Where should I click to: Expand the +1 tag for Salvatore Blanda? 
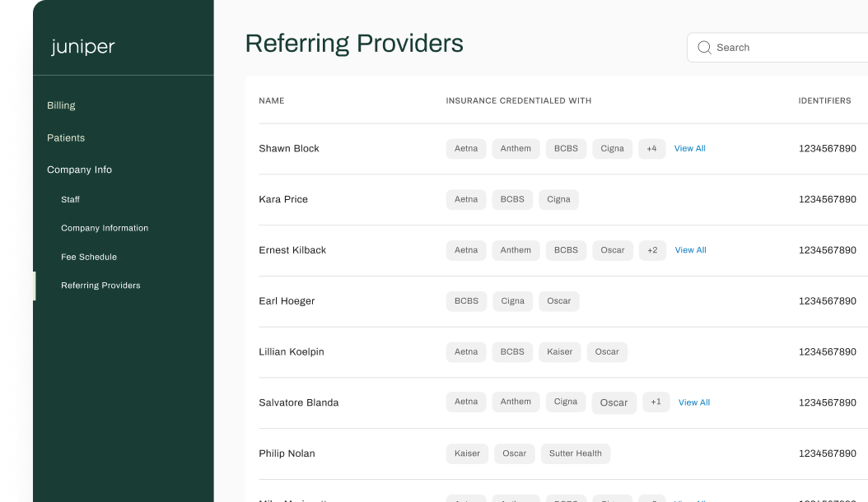point(656,402)
